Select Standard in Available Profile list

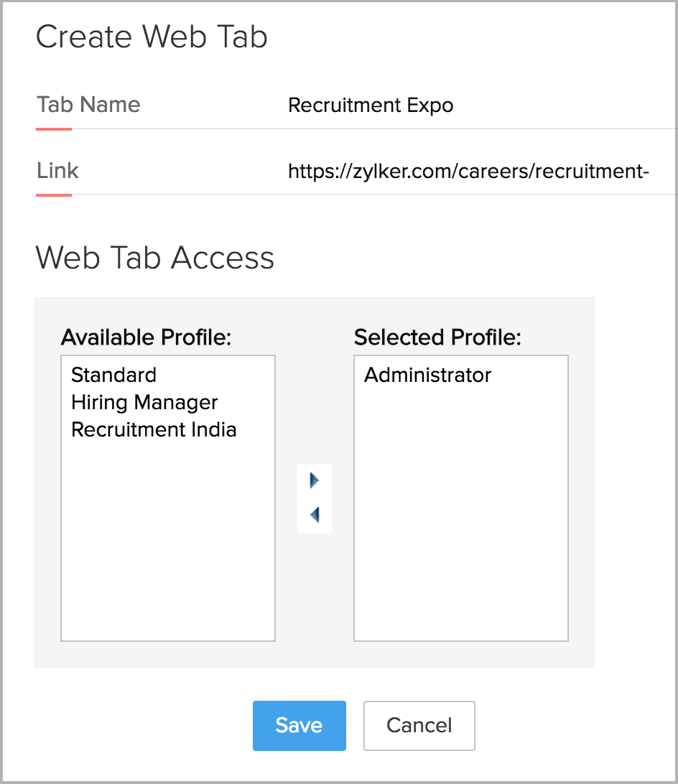[x=113, y=375]
